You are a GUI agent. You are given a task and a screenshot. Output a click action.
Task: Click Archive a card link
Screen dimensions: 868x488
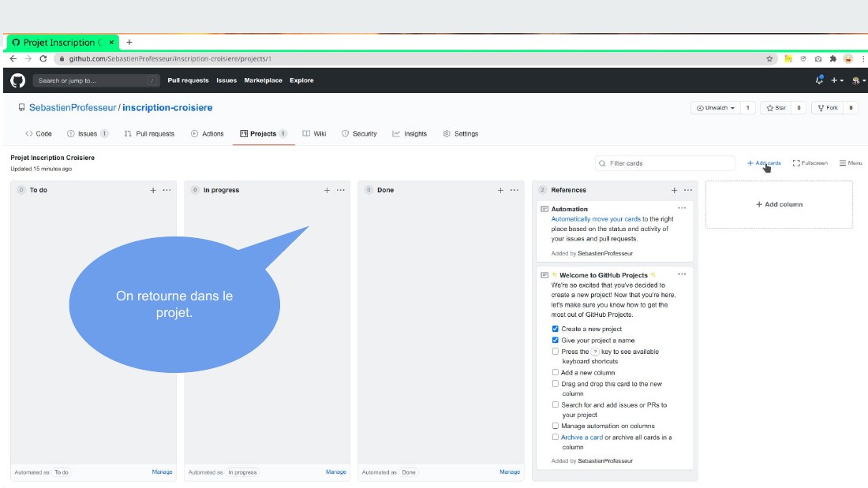582,437
